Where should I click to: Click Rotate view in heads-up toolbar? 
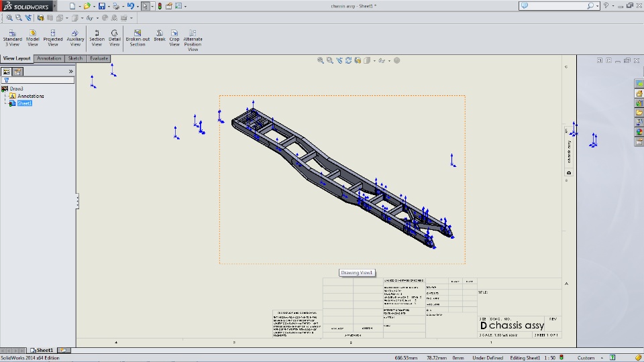click(x=348, y=60)
